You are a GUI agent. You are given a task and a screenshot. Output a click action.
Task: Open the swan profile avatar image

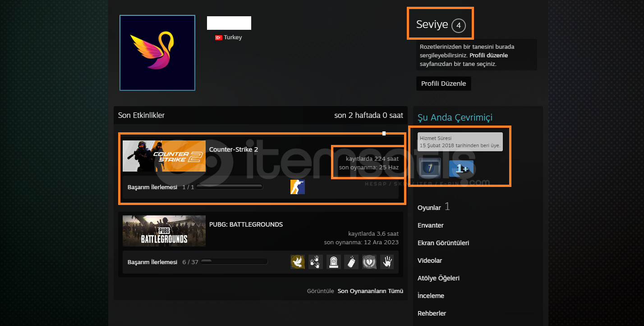pyautogui.click(x=157, y=53)
